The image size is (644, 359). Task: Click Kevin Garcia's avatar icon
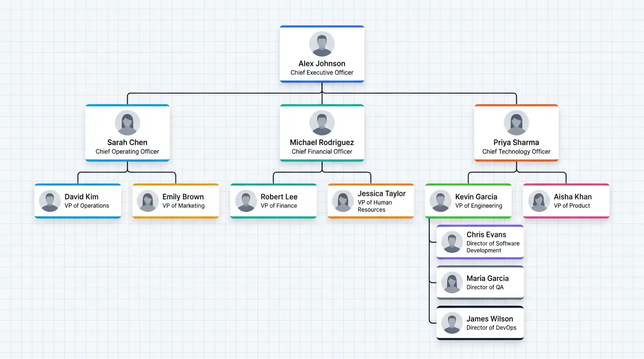440,201
